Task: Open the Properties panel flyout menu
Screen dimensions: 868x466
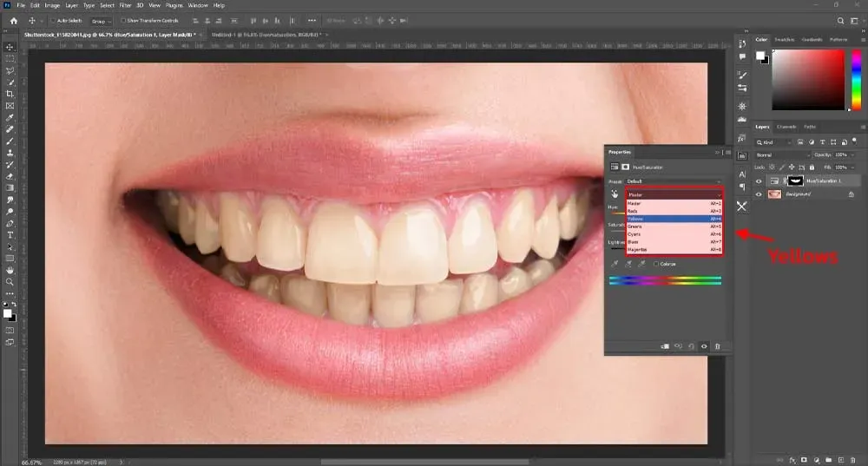Action: 728,152
